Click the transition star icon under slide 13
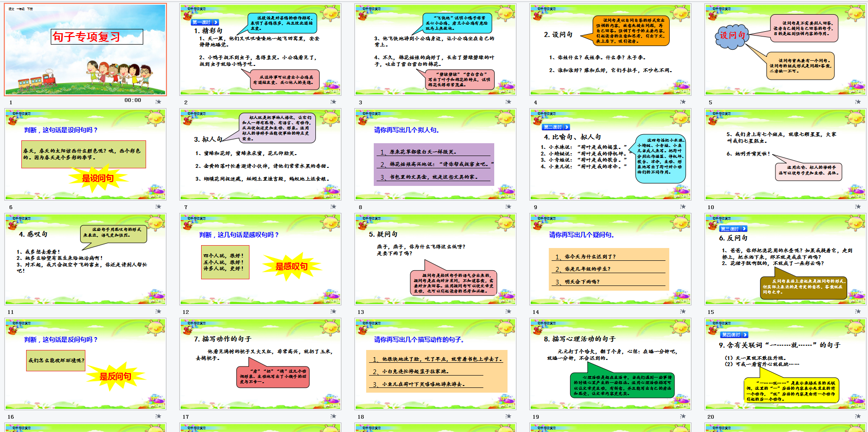The height and width of the screenshot is (432, 868). click(508, 312)
